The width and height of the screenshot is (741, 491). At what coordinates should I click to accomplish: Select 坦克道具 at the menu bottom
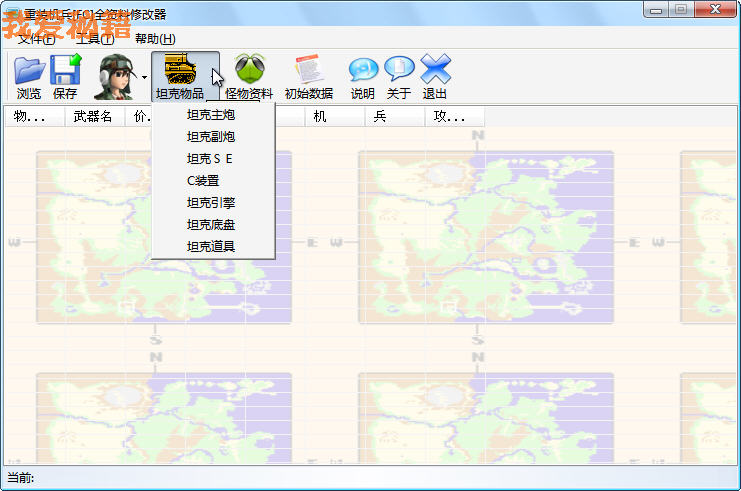(x=211, y=246)
